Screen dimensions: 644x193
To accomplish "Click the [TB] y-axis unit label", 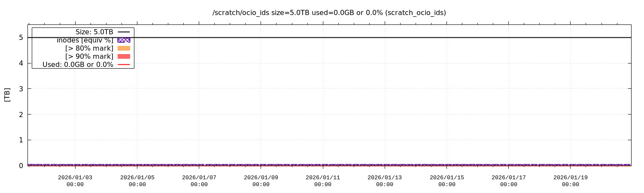I will click(7, 95).
